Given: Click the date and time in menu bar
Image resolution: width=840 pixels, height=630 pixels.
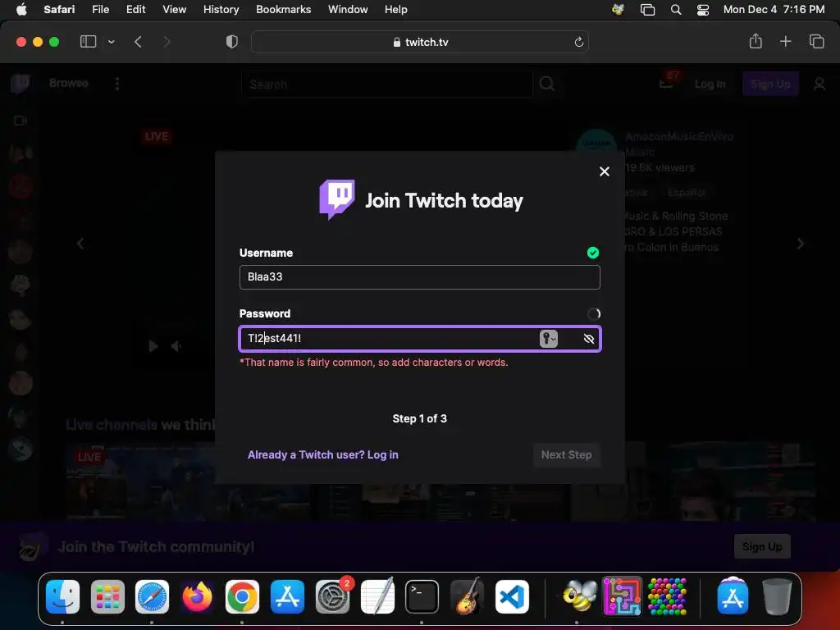Looking at the screenshot, I should coord(774,9).
